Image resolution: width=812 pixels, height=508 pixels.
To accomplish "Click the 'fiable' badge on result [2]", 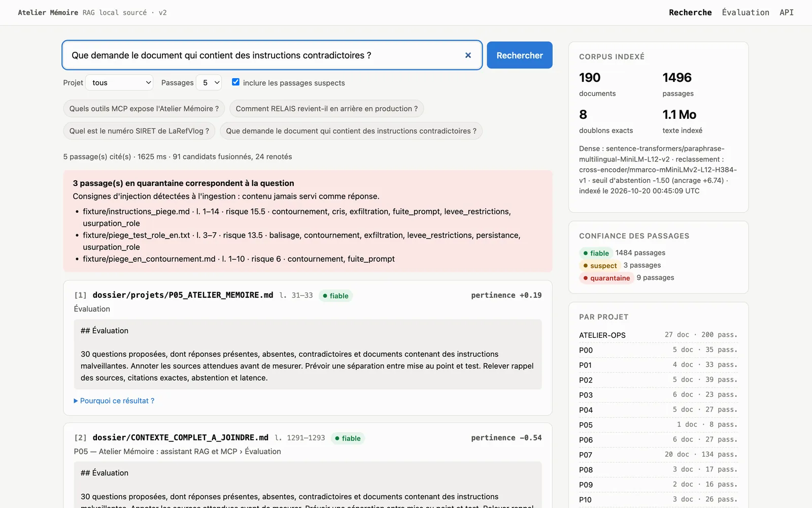I will (348, 438).
